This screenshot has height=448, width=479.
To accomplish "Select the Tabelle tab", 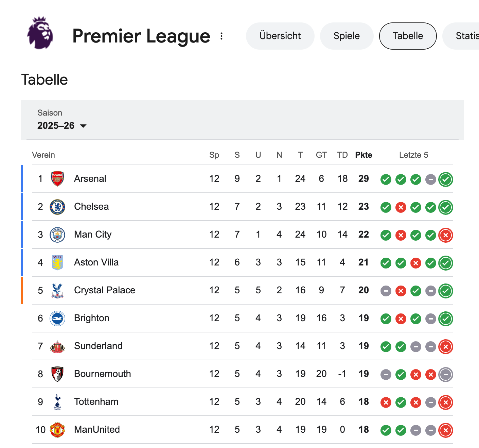I will (408, 36).
